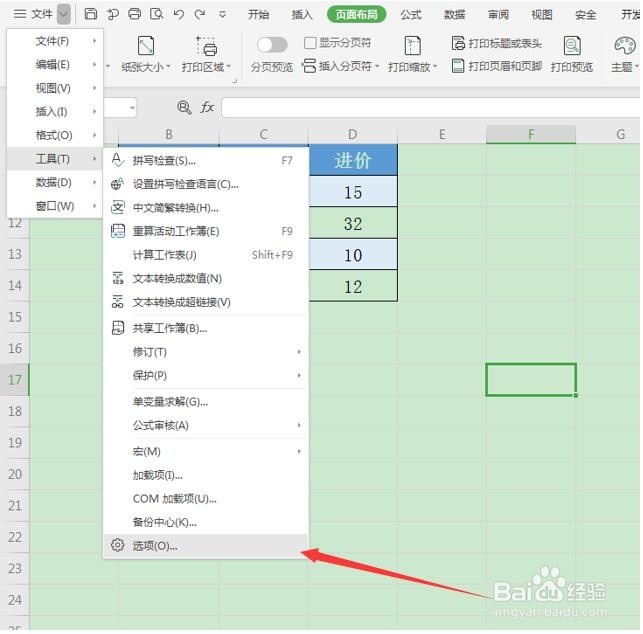This screenshot has width=643, height=634.
Task: Click the 主题 theme palette icon
Action: [x=625, y=45]
